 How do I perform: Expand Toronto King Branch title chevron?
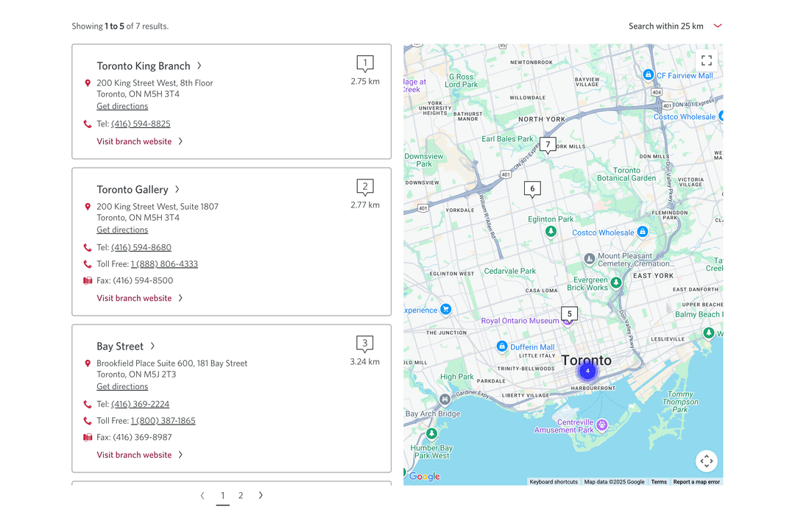[x=199, y=65]
